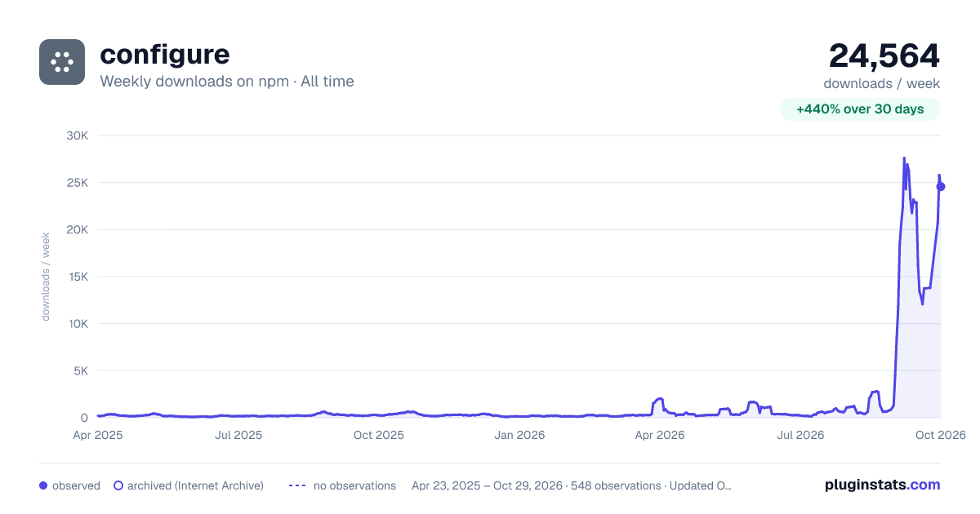Click the 5K y-axis label
980x514 pixels.
[x=80, y=370]
